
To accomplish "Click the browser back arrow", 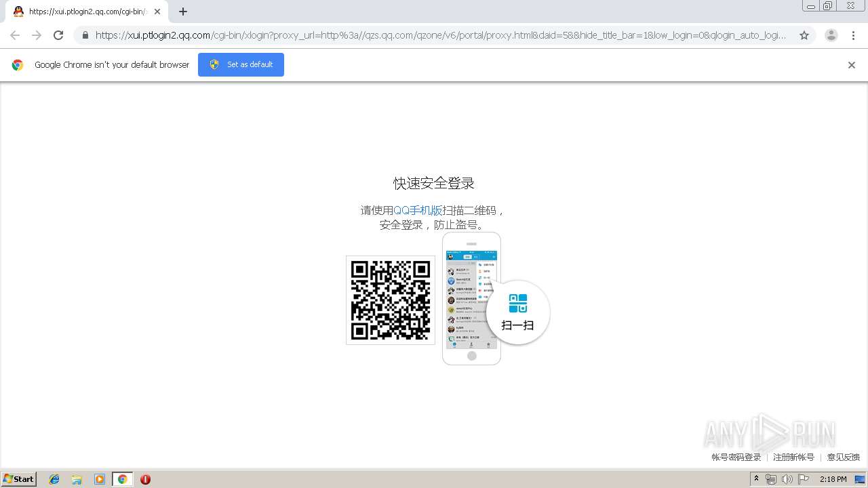I will (15, 35).
